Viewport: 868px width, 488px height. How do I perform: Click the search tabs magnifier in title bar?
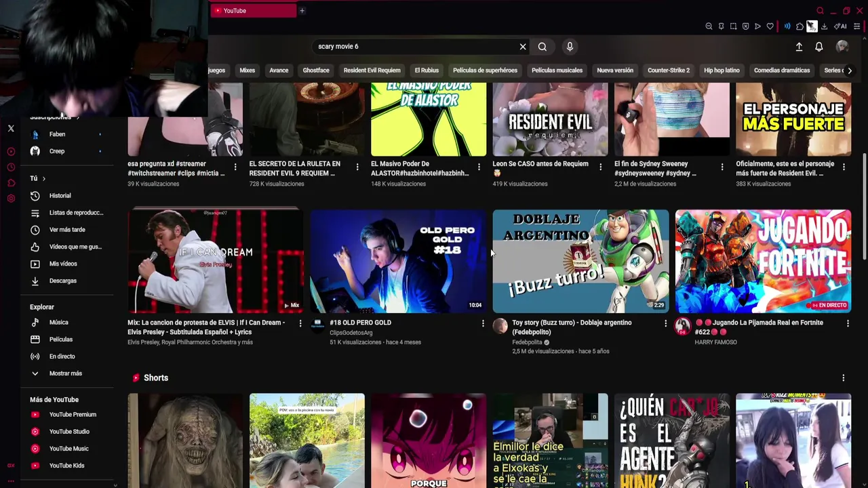(820, 11)
